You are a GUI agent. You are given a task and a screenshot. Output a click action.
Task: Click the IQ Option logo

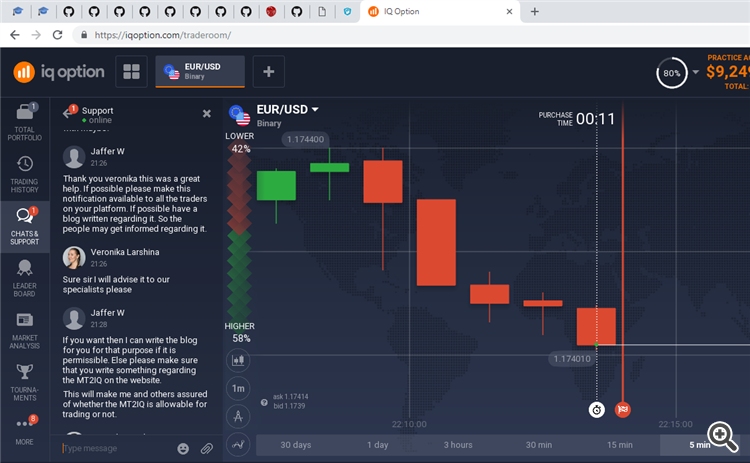click(58, 72)
